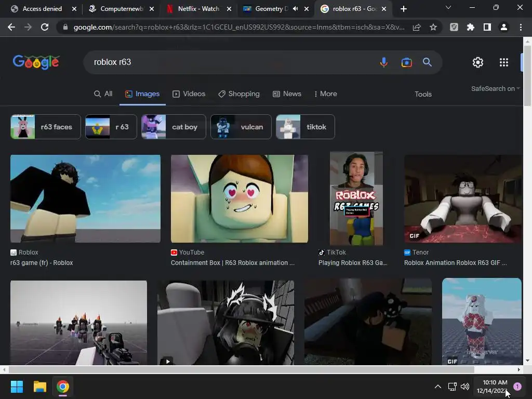Mute the Geometry tab audio icon
The image size is (532, 399).
296,9
